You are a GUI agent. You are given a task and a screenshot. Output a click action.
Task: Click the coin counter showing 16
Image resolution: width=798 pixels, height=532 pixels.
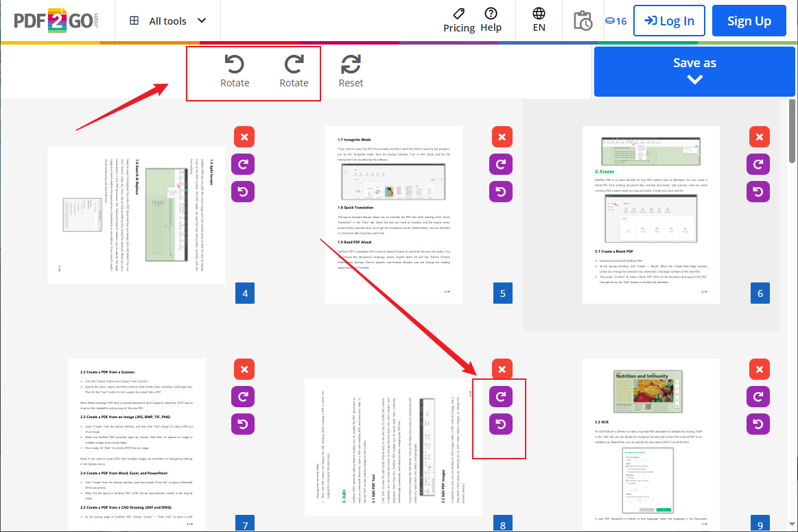[616, 21]
